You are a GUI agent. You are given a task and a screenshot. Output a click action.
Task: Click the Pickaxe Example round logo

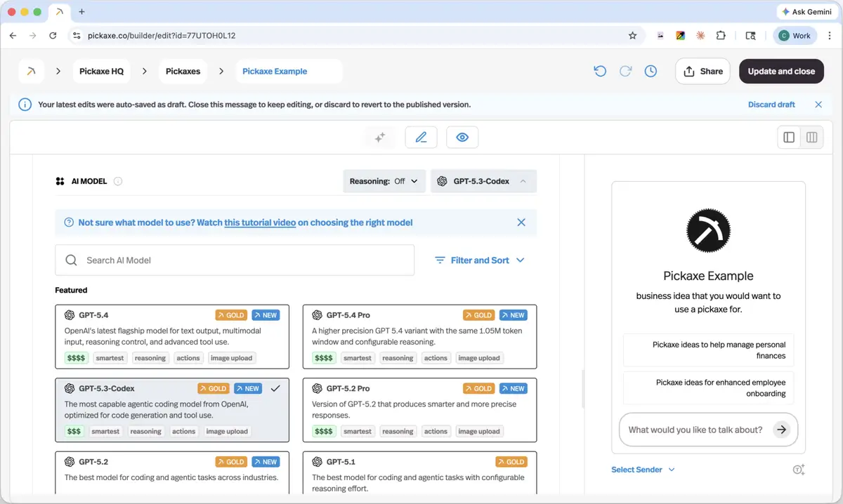[x=708, y=230]
